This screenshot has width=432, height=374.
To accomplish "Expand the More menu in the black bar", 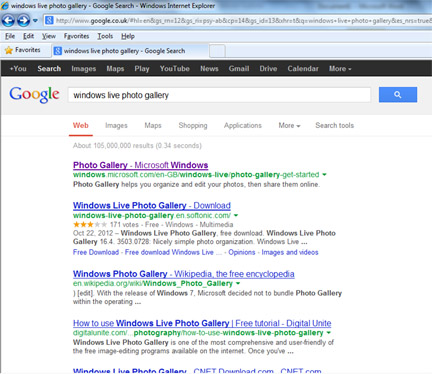I will click(340, 69).
